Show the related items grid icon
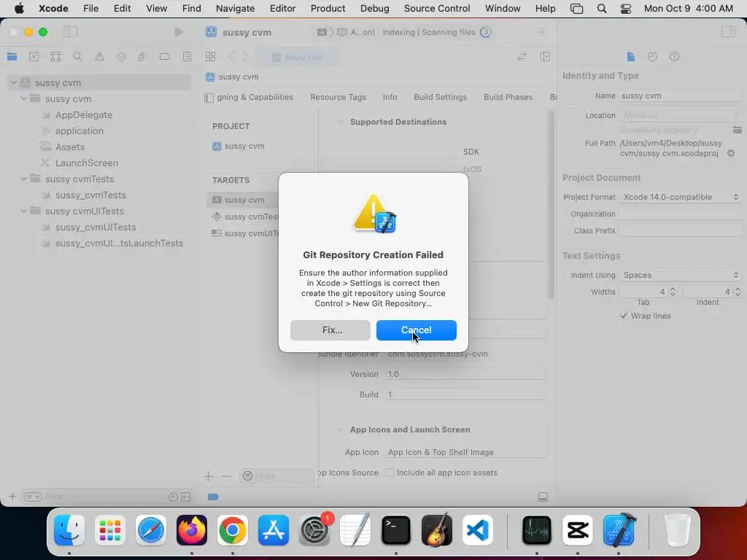This screenshot has width=747, height=560. tap(210, 57)
